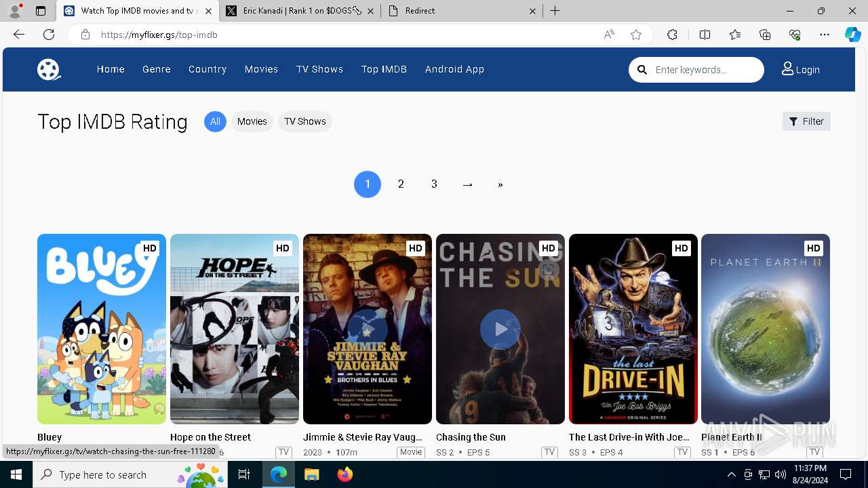Open Movies in navigation bar
The height and width of the screenshot is (488, 868).
(262, 69)
